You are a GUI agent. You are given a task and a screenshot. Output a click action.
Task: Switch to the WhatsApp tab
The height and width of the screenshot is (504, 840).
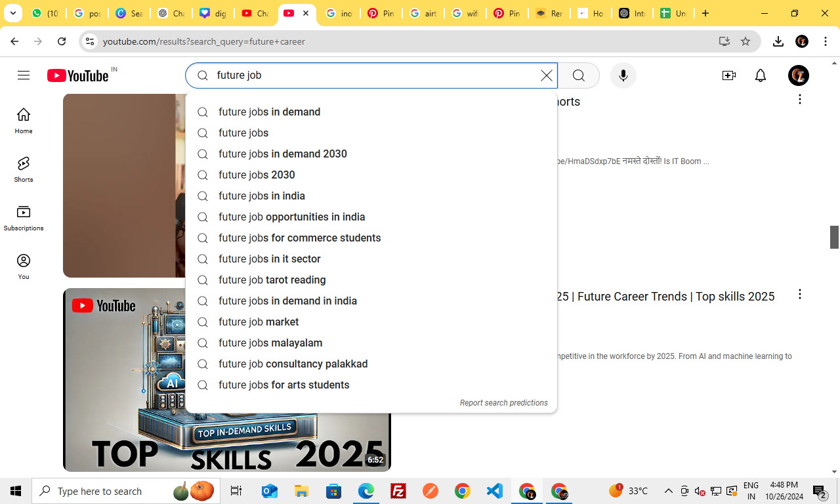(45, 13)
